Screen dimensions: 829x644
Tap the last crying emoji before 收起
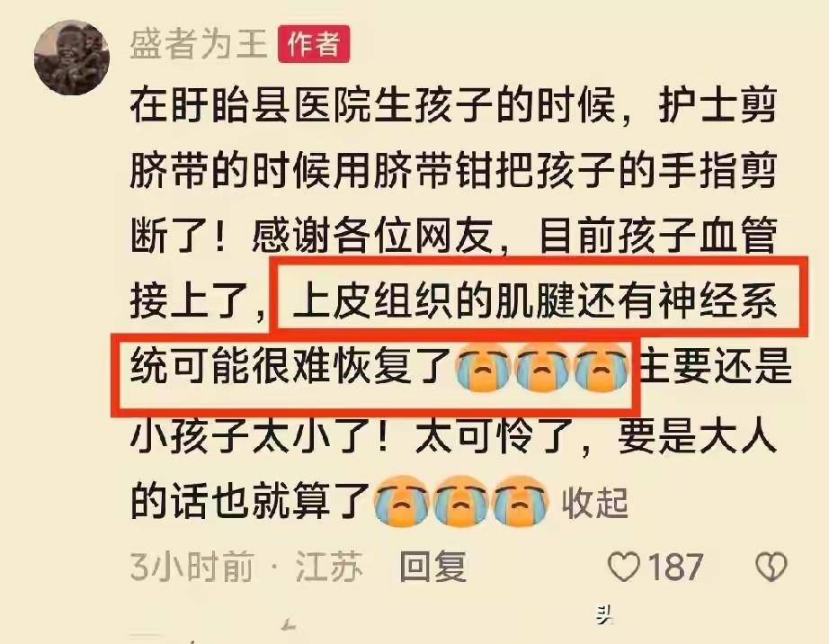519,502
